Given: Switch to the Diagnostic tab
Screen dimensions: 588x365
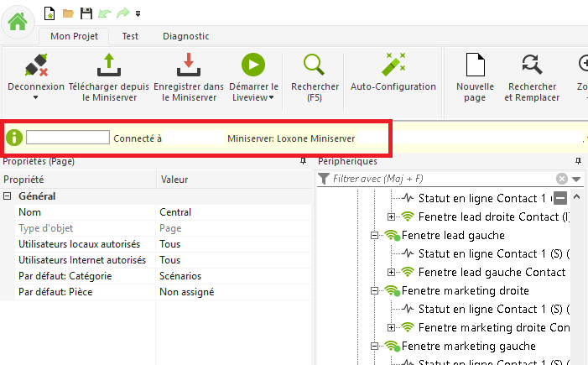Looking at the screenshot, I should point(186,36).
